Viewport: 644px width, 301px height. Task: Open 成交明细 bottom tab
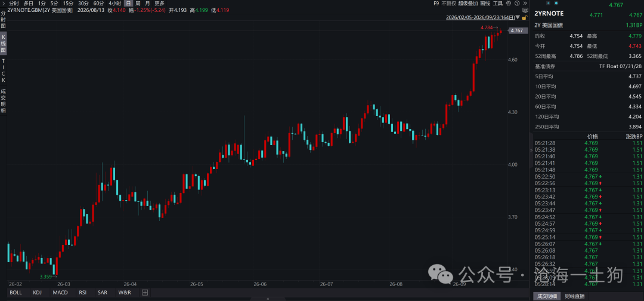[x=547, y=296]
